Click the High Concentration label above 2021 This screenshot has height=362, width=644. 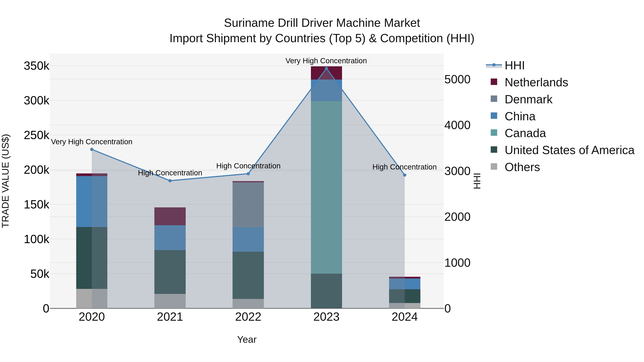[x=170, y=173]
